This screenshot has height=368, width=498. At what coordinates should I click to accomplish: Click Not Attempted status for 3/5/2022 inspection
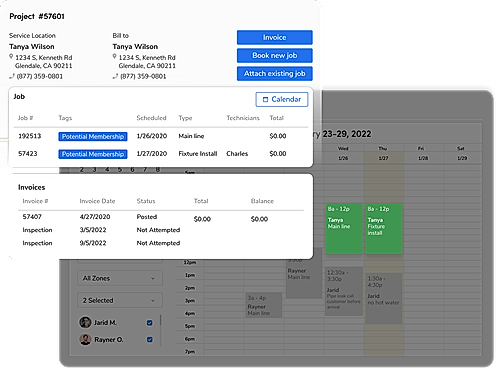(x=158, y=230)
